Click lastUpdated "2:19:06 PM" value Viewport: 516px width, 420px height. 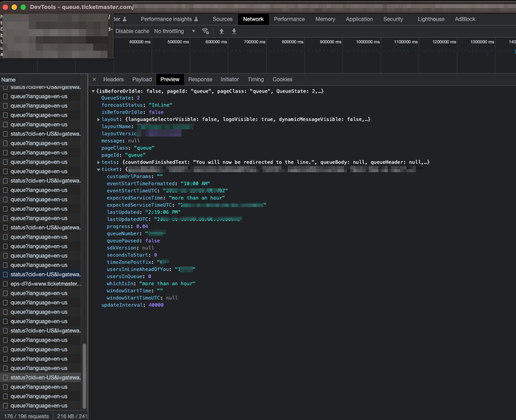[163, 212]
